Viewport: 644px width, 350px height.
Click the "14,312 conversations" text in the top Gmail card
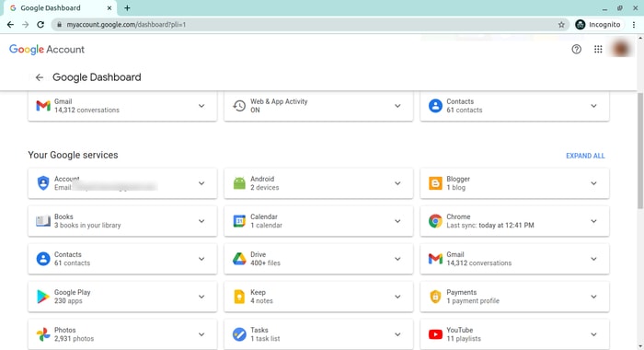tap(86, 111)
